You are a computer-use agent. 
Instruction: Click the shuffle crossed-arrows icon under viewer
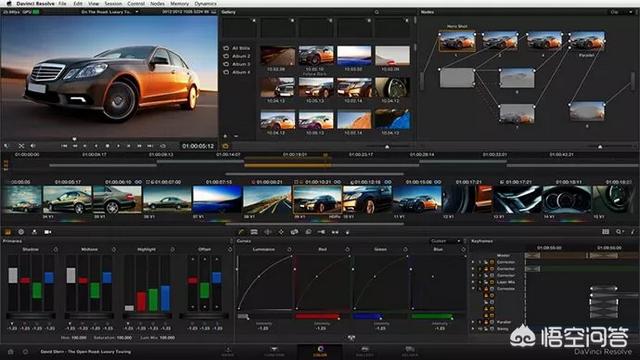point(21,146)
